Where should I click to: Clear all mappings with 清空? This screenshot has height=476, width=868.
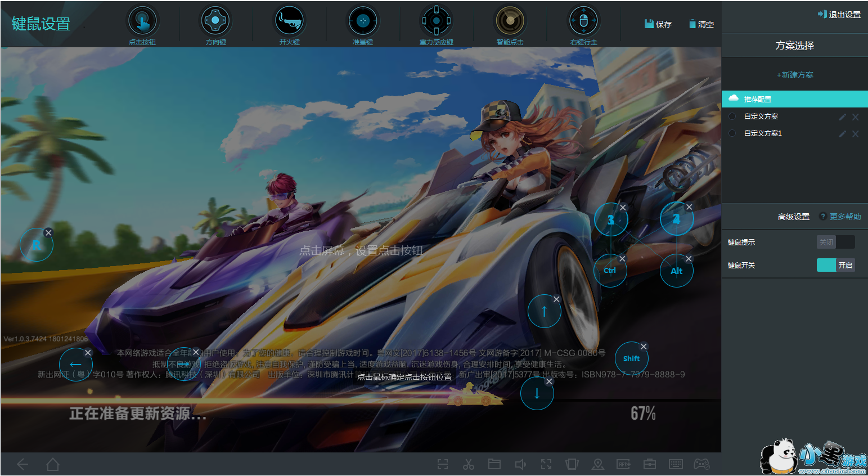pos(701,24)
